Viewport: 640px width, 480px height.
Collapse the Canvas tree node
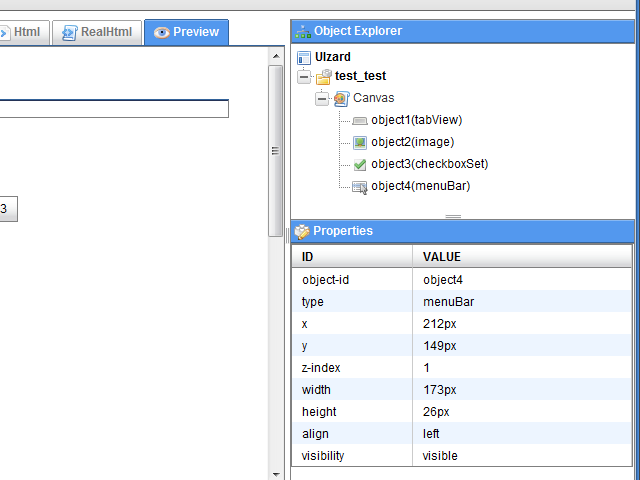[x=322, y=99]
